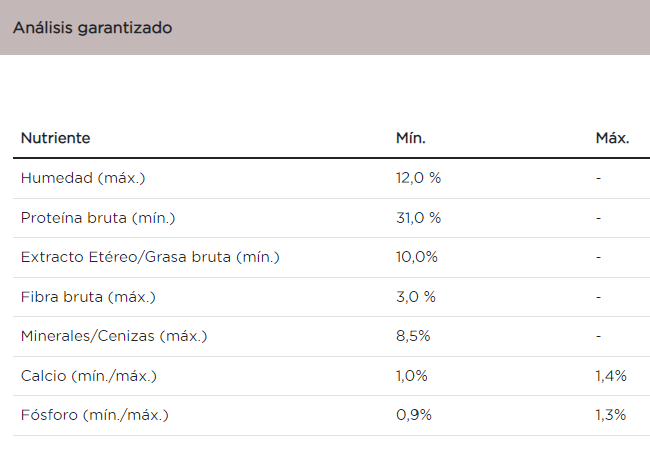Click the 0,9% phosphorus minimum value
The image size is (650, 453).
coord(414,415)
